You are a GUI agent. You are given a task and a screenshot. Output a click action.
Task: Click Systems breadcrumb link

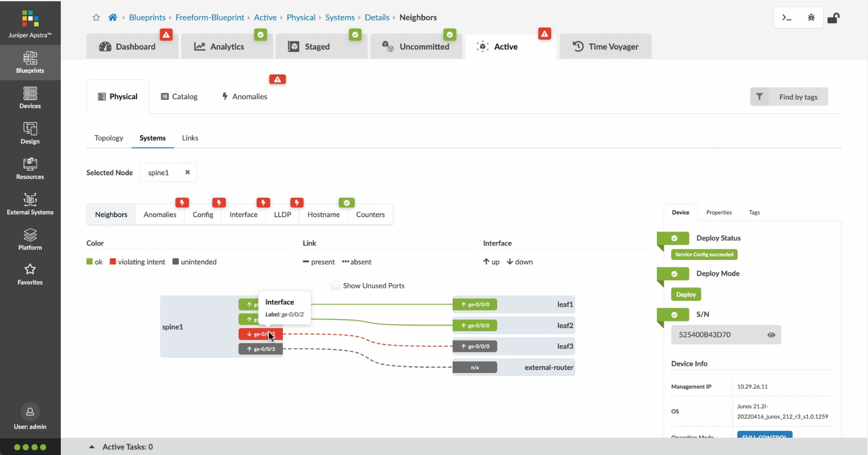point(340,17)
